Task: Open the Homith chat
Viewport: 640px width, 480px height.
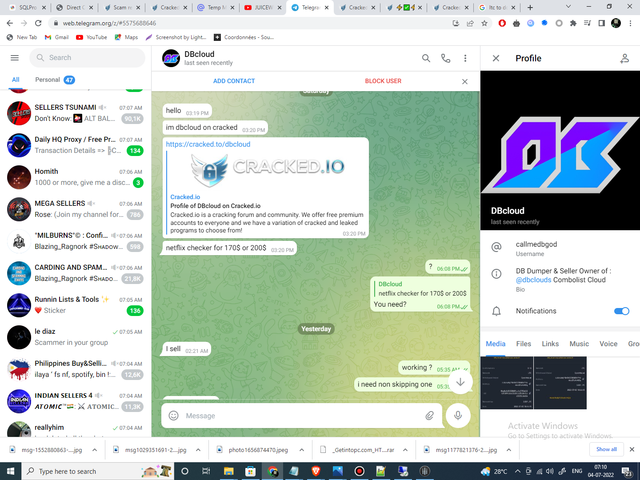Action: click(x=76, y=177)
